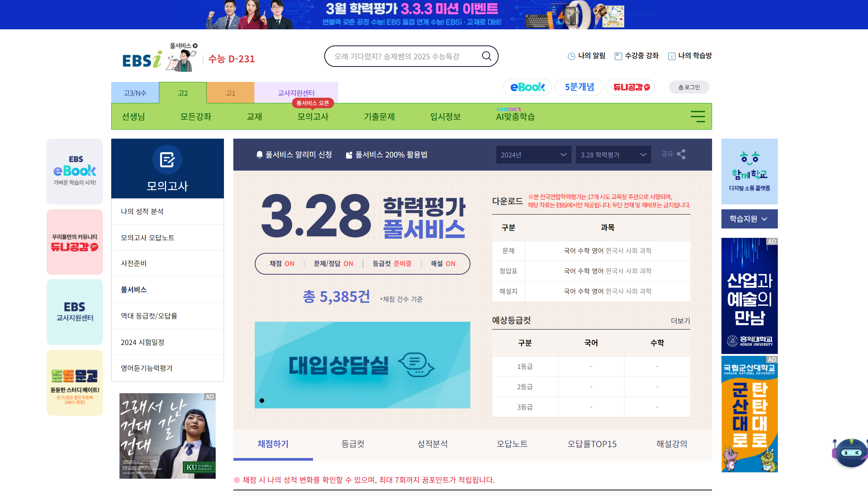
Task: Click the share icon next to 공유
Action: click(x=681, y=154)
